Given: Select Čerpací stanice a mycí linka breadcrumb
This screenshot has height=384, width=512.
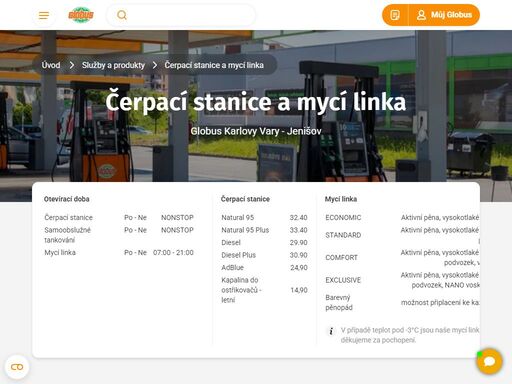Looking at the screenshot, I should (214, 65).
